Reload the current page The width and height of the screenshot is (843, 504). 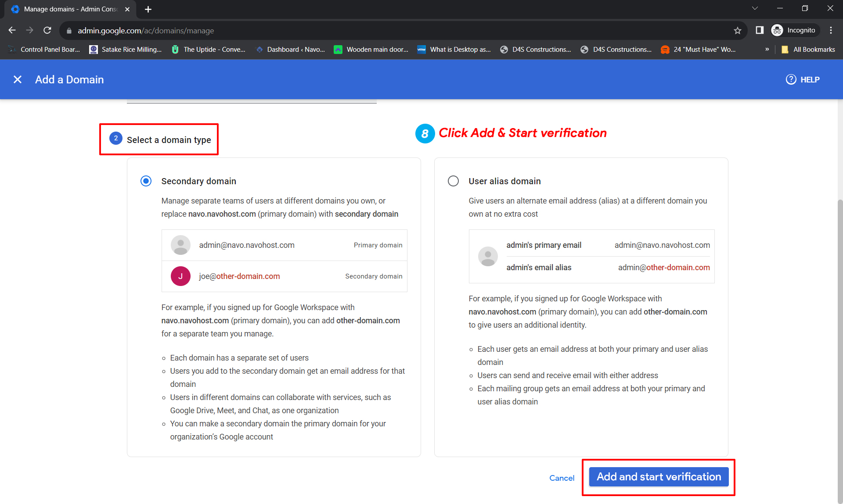47,30
